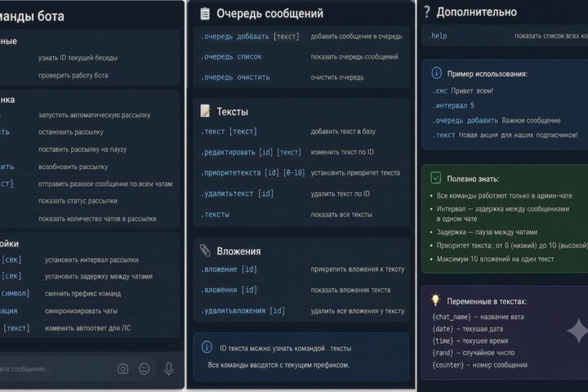Select the .очередь список command
This screenshot has height=392, width=588.
tap(231, 57)
